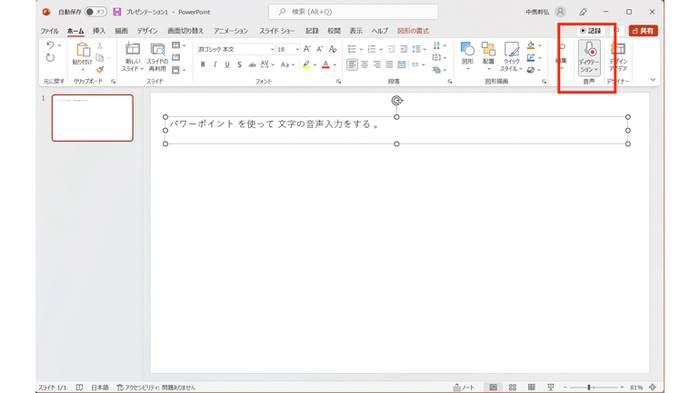Select Align Left paragraph button
The width and height of the screenshot is (700, 393).
click(x=352, y=65)
